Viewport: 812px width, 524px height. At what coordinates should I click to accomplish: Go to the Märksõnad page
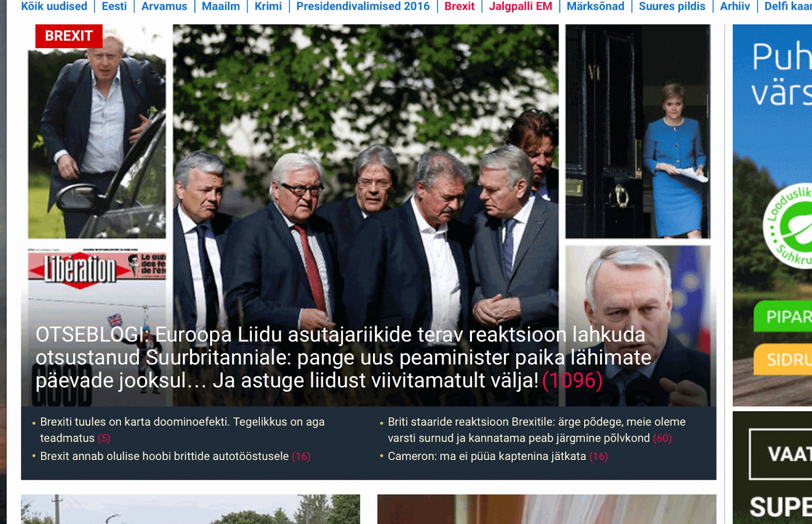coord(595,6)
